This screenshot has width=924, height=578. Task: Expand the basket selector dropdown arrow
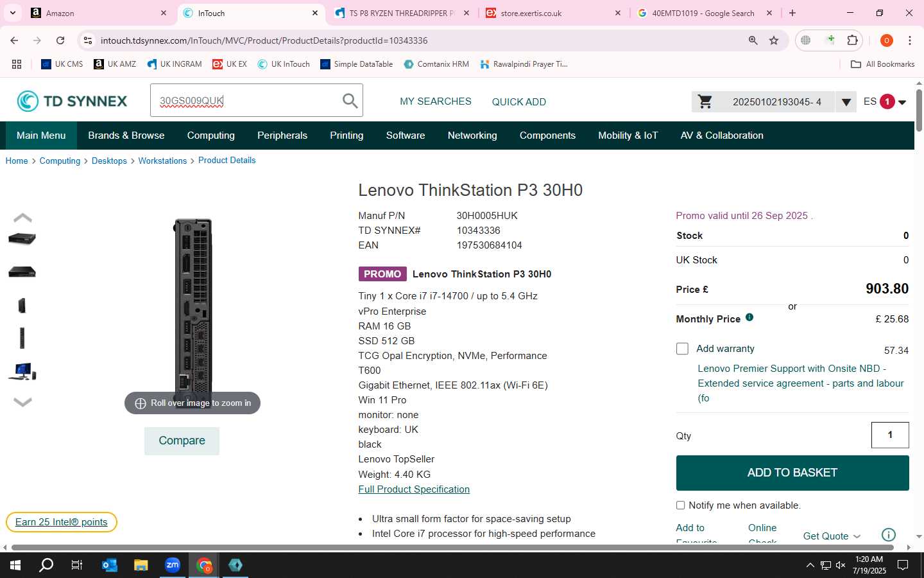click(846, 101)
